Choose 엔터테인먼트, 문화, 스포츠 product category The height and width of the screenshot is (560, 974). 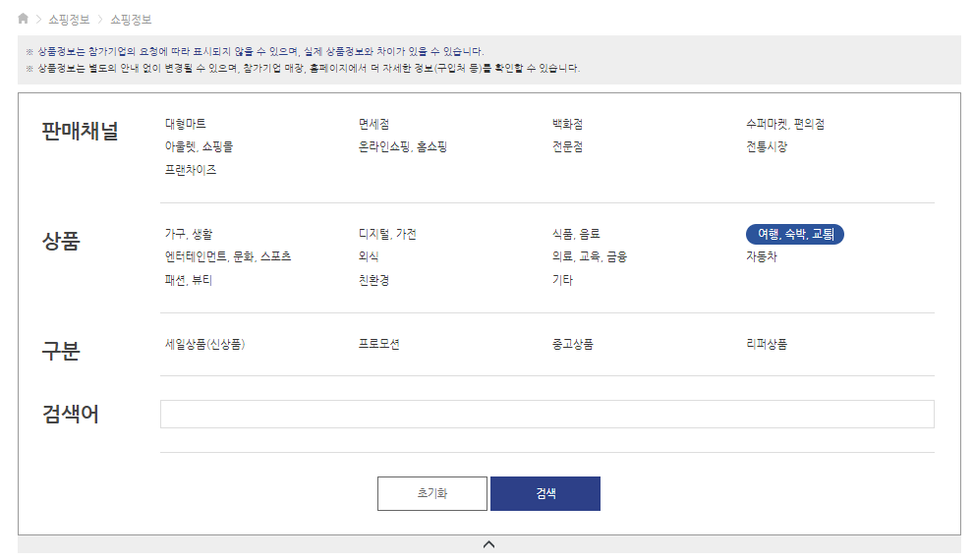point(228,256)
